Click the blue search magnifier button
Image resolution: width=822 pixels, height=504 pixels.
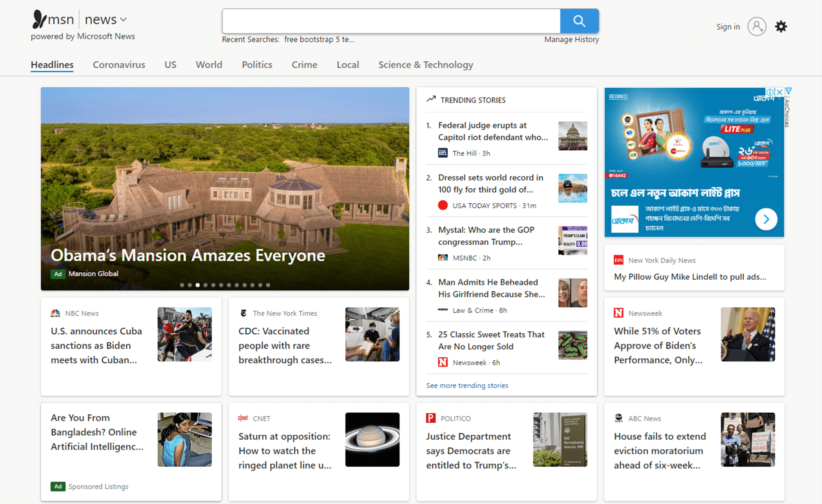[579, 21]
